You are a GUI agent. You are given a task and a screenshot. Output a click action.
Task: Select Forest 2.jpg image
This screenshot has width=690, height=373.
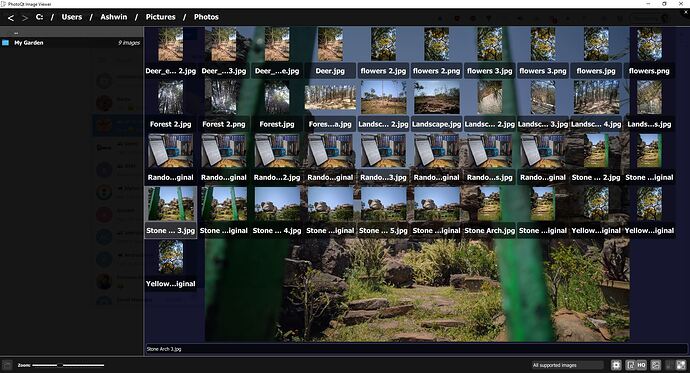click(x=171, y=105)
